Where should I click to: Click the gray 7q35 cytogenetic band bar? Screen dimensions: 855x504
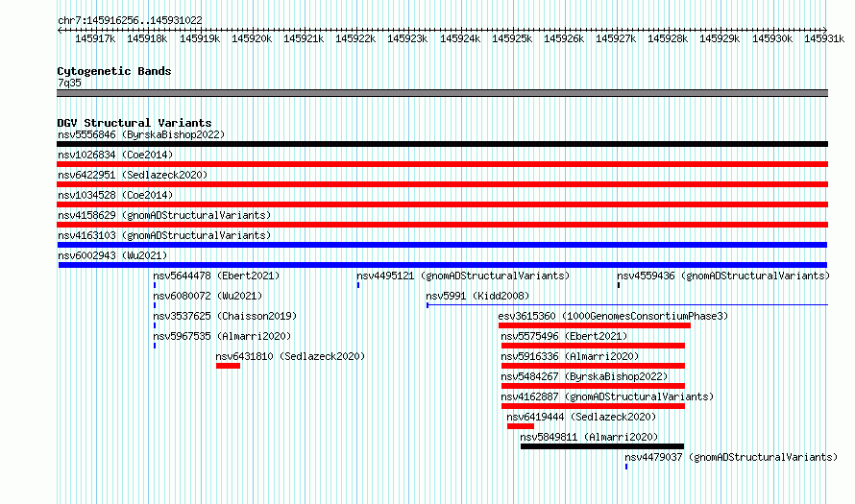442,93
